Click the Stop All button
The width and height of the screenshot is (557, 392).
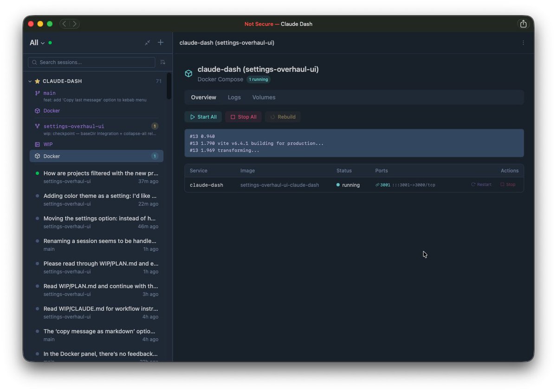(244, 117)
